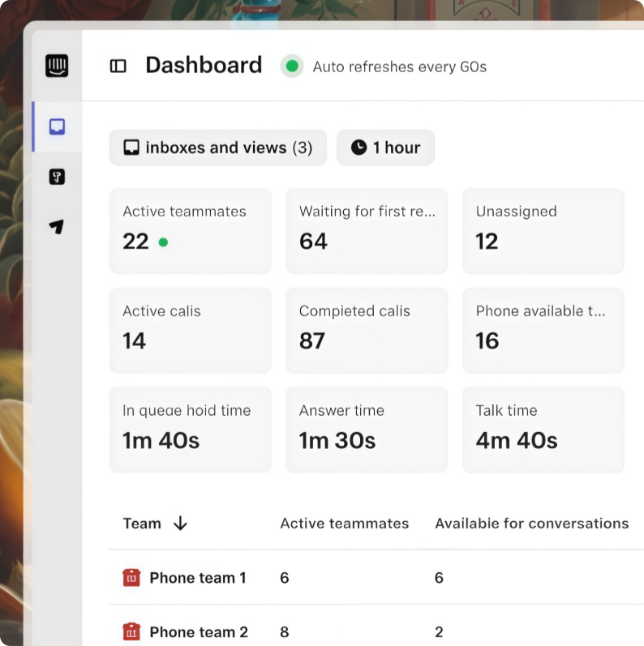This screenshot has height=646, width=644.
Task: Click the green auto-refresh status indicator
Action: click(292, 66)
